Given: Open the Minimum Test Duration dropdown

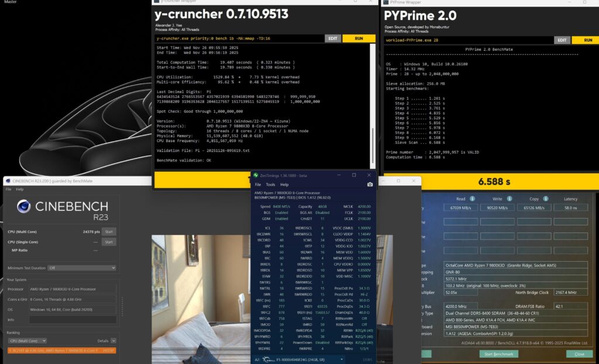Looking at the screenshot, I should click(82, 268).
